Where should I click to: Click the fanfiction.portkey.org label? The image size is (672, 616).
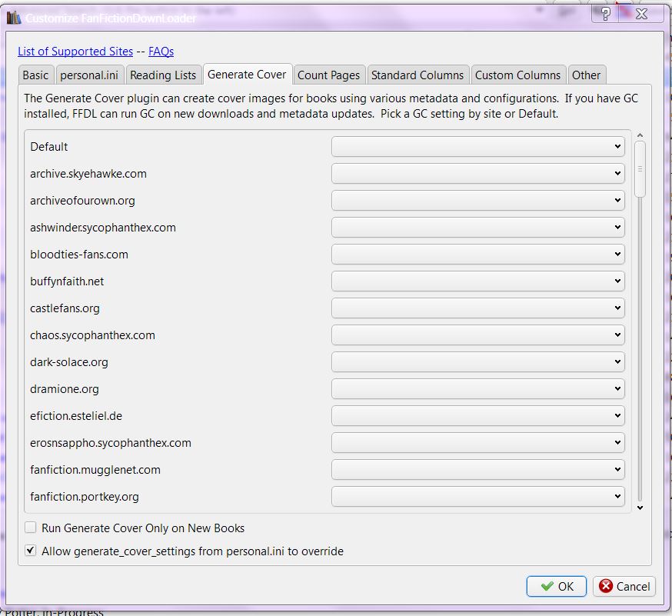(x=85, y=497)
